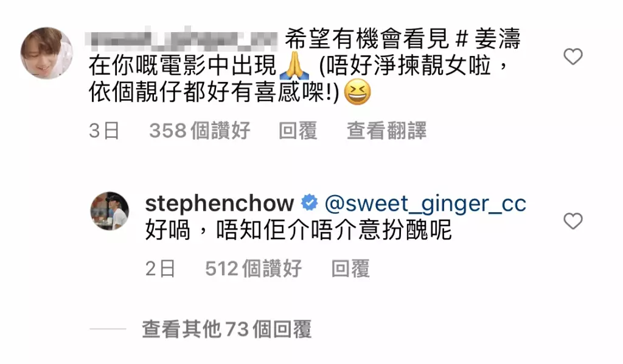The image size is (623, 364).
Task: Click the laughing face emoji ending the comment
Action: (x=357, y=92)
